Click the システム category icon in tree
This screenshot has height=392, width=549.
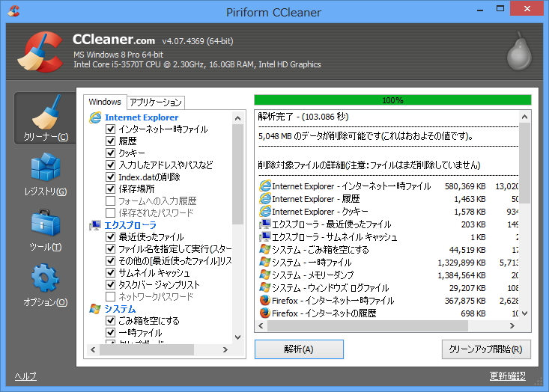pyautogui.click(x=95, y=309)
